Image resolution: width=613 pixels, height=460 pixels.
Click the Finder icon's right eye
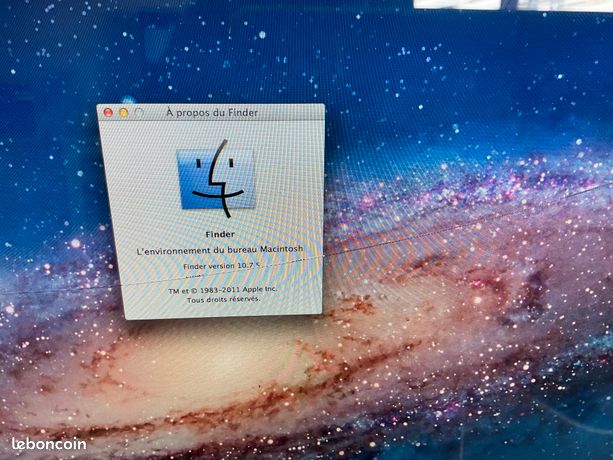click(231, 163)
